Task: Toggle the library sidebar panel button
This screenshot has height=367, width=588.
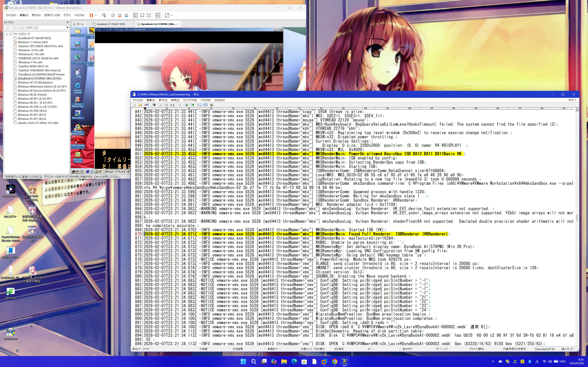Action: [x=135, y=15]
